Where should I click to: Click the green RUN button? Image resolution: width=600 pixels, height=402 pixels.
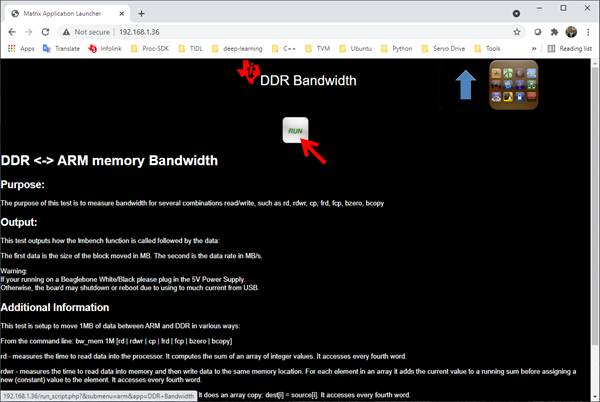pos(295,131)
